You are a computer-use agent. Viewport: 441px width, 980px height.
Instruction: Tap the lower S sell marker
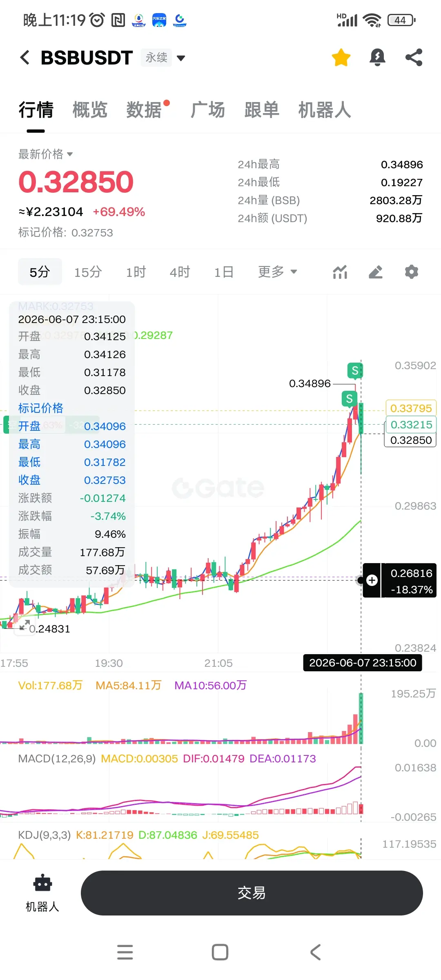349,399
